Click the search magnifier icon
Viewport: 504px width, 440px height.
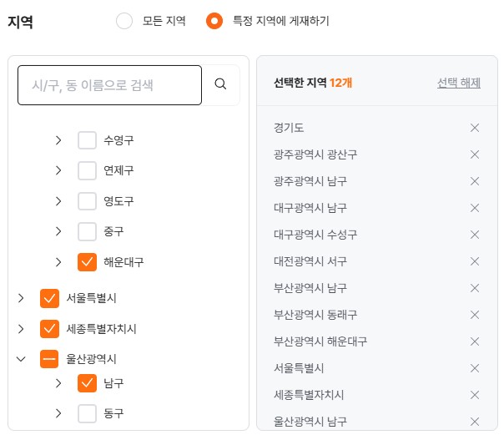pos(220,84)
